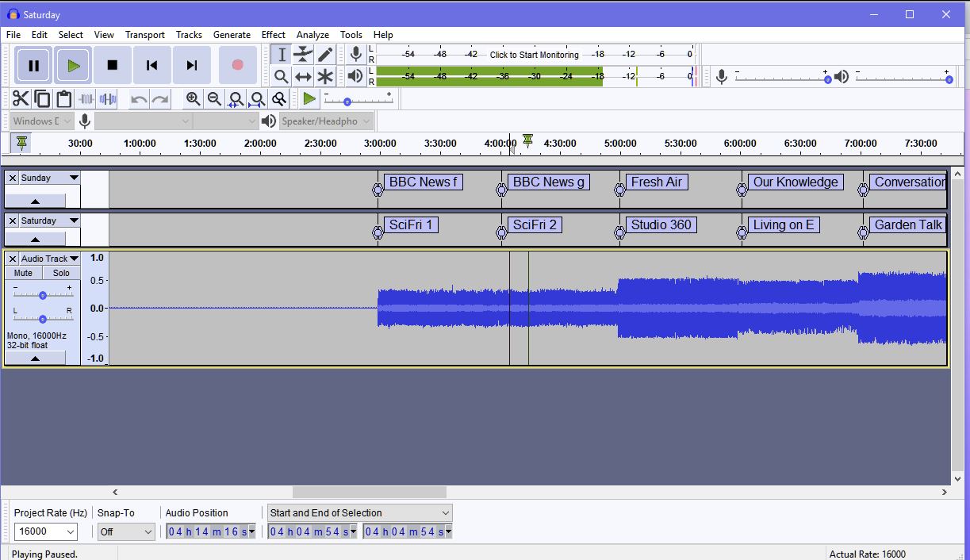Trim audio outside the selection
The width and height of the screenshot is (970, 560).
point(85,98)
